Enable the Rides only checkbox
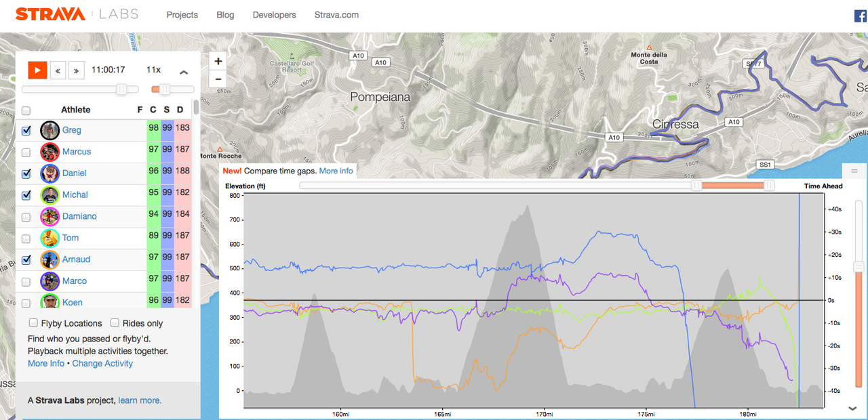Viewport: 868px width, 420px height. point(115,323)
